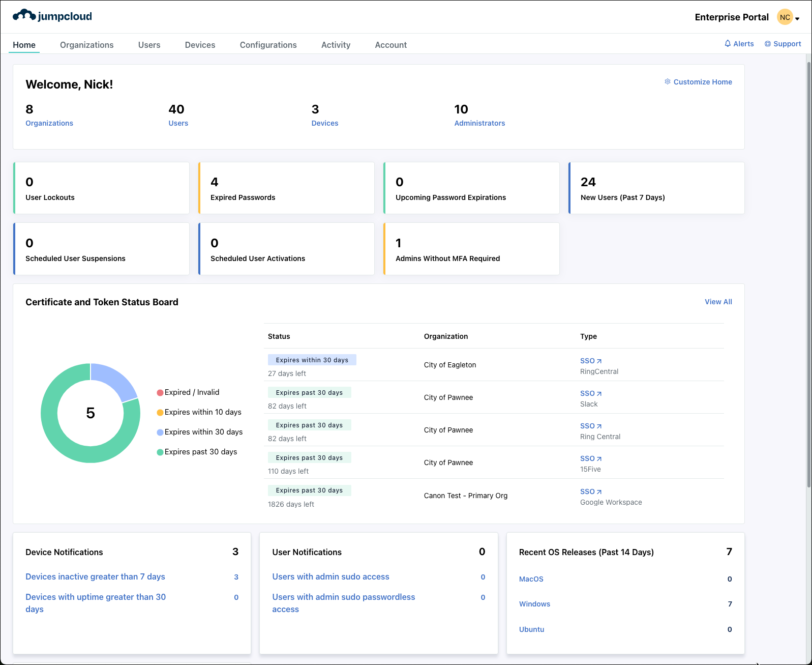Screen dimensions: 812x665
Task: Expand the account dropdown arrow beside NC
Action: pyautogui.click(x=797, y=19)
